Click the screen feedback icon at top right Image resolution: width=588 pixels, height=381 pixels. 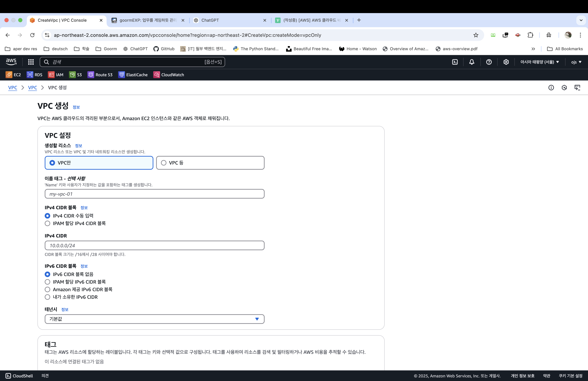[x=577, y=88]
